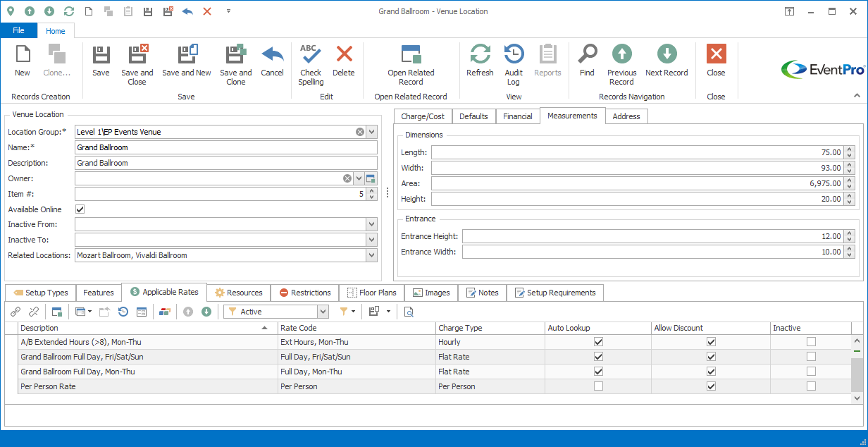868x447 pixels.
Task: Open the File menu
Action: coord(18,31)
